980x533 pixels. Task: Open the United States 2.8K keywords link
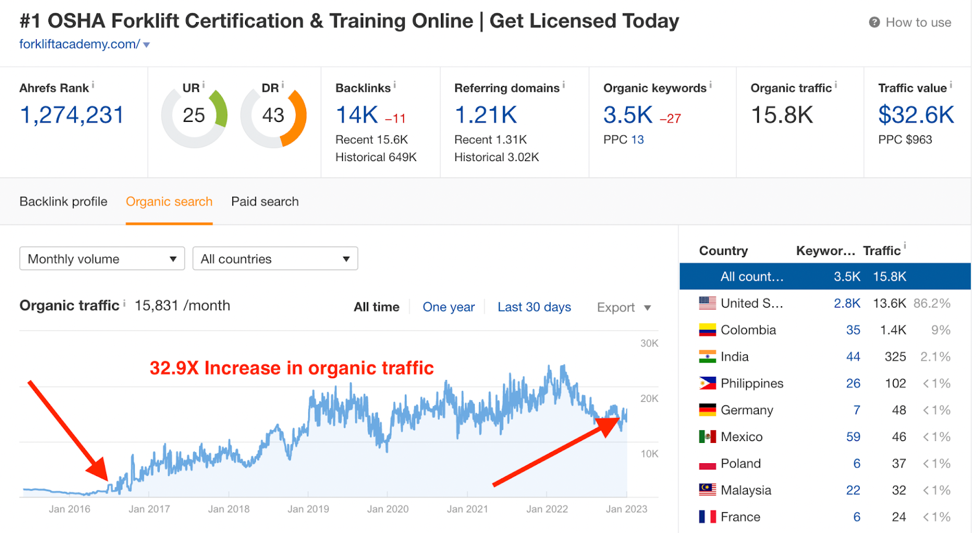coord(847,303)
